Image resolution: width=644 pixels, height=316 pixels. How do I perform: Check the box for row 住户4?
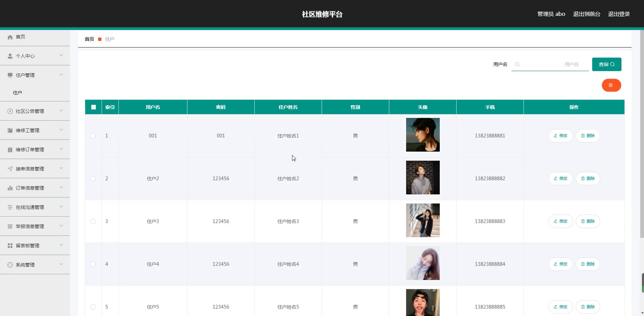[93, 264]
